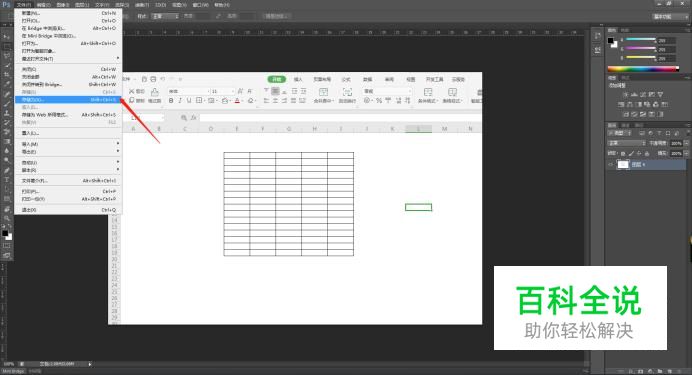
Task: Open the Style dropdown in options bar
Action: click(165, 16)
